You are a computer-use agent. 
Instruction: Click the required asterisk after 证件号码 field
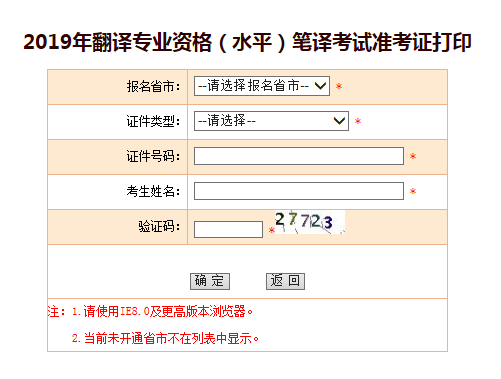coord(413,156)
